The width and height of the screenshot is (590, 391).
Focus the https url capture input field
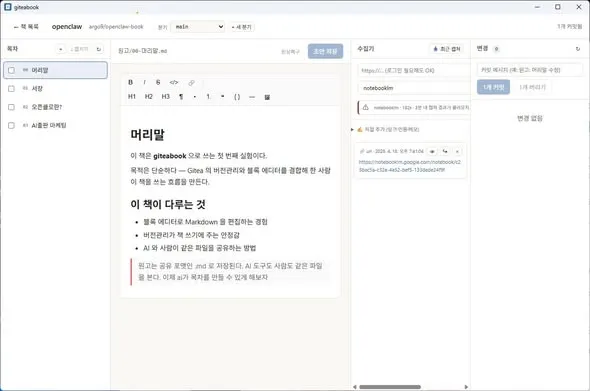pyautogui.click(x=414, y=70)
